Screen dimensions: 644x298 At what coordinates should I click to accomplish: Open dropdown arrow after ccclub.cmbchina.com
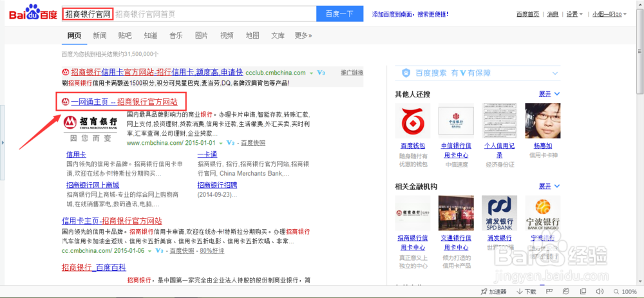(x=311, y=73)
